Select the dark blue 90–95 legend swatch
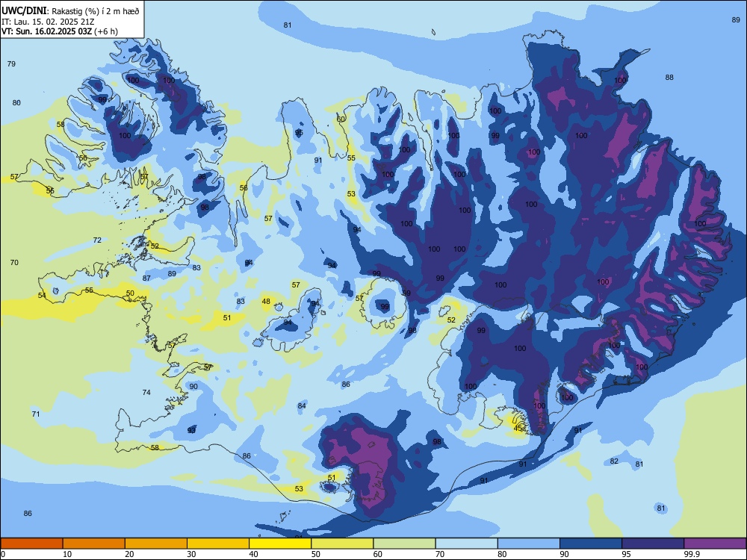The image size is (747, 560). point(591,544)
